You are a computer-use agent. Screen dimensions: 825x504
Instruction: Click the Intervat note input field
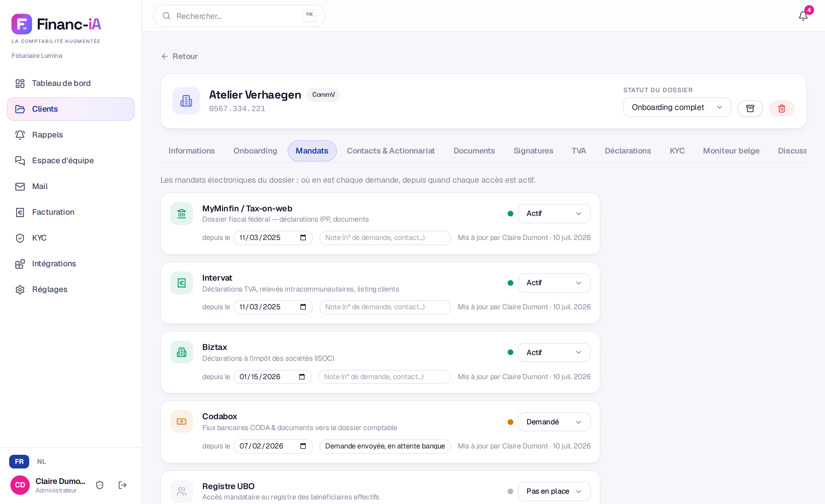point(385,307)
